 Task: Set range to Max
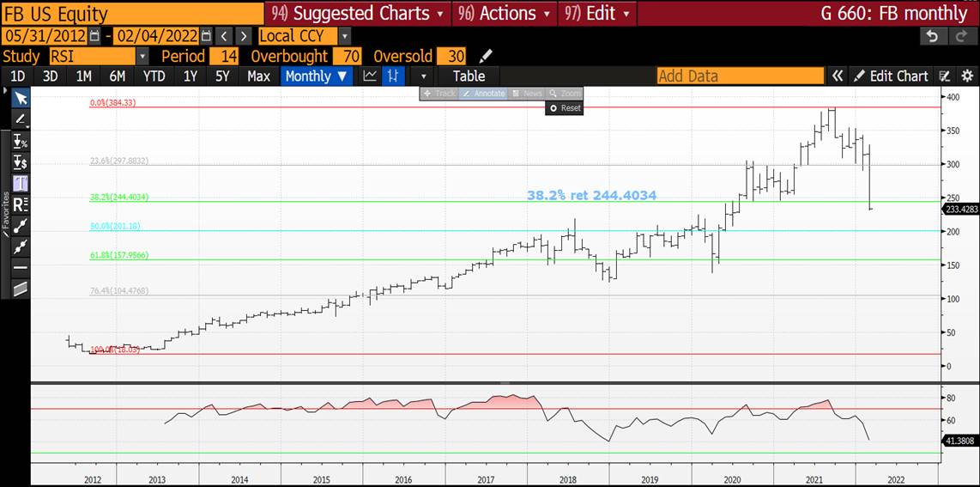pyautogui.click(x=259, y=76)
